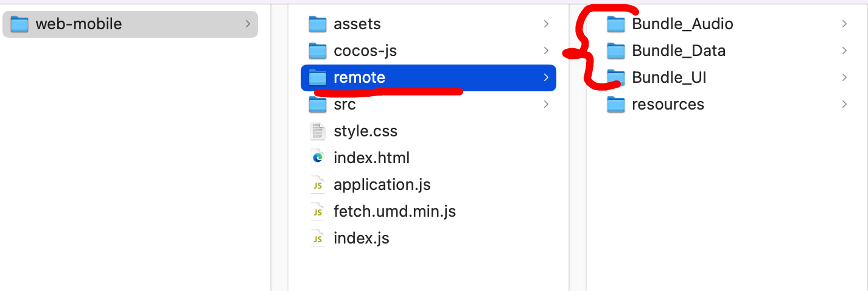Click the column divider beside the remote column
Screen dimensions: 868x291
click(569, 183)
